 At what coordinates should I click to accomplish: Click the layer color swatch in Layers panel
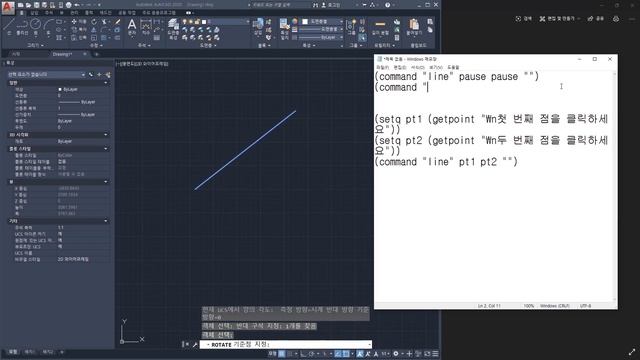click(204, 21)
